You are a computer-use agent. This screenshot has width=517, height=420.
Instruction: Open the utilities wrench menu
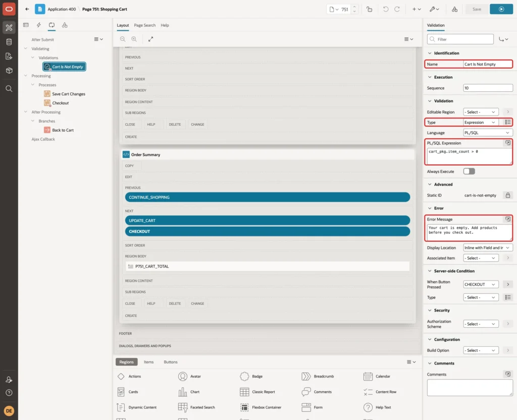[434, 9]
